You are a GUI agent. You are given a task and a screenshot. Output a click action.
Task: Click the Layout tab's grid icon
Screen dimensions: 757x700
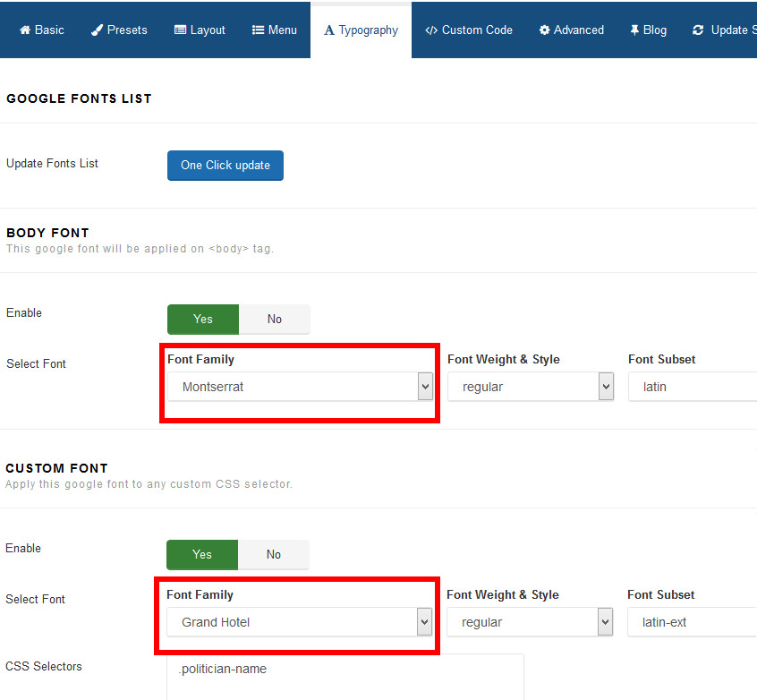pos(180,30)
